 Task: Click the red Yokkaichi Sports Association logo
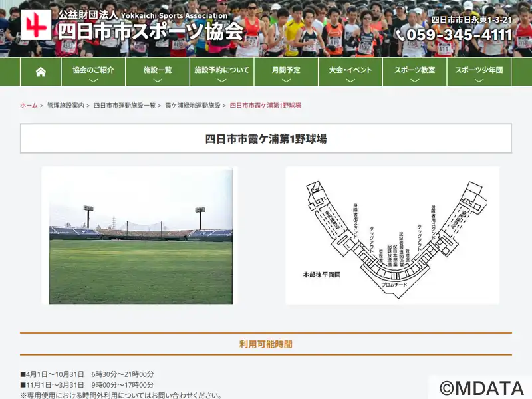tap(36, 25)
